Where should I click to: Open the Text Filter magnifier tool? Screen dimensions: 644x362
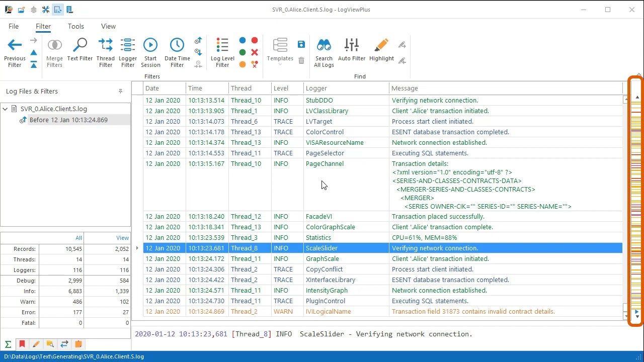79,50
